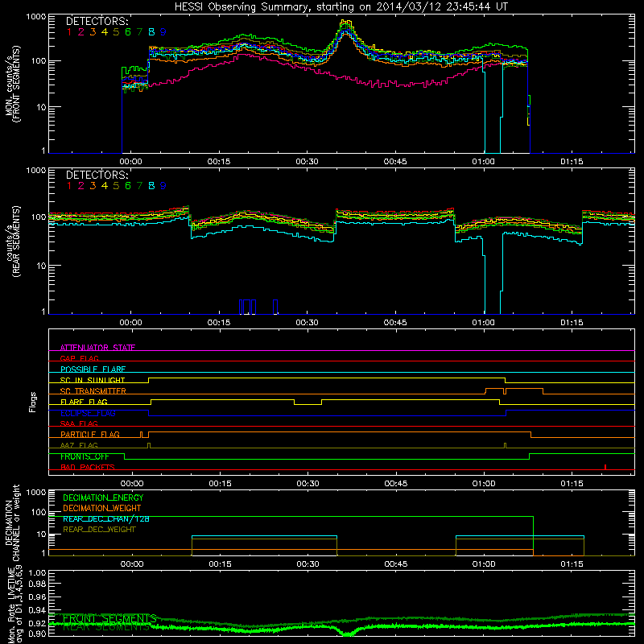Click the HESSI Observing Summary title text

tap(341, 6)
